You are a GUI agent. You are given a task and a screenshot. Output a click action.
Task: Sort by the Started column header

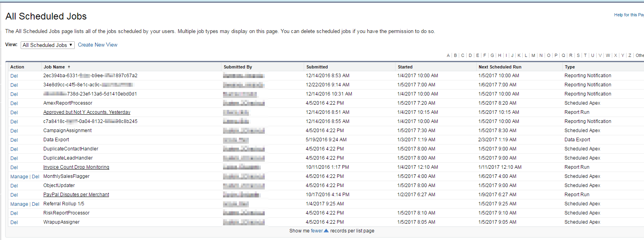tap(405, 67)
